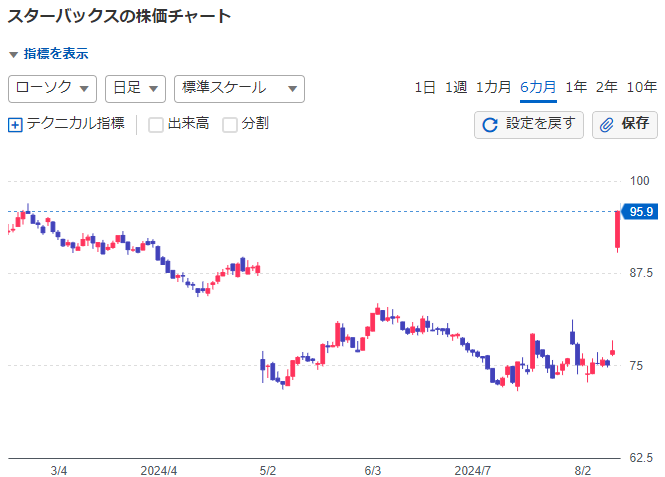Screen dimensions: 665x477
Task: Open the 標準スケール scale dropdown
Action: point(239,88)
